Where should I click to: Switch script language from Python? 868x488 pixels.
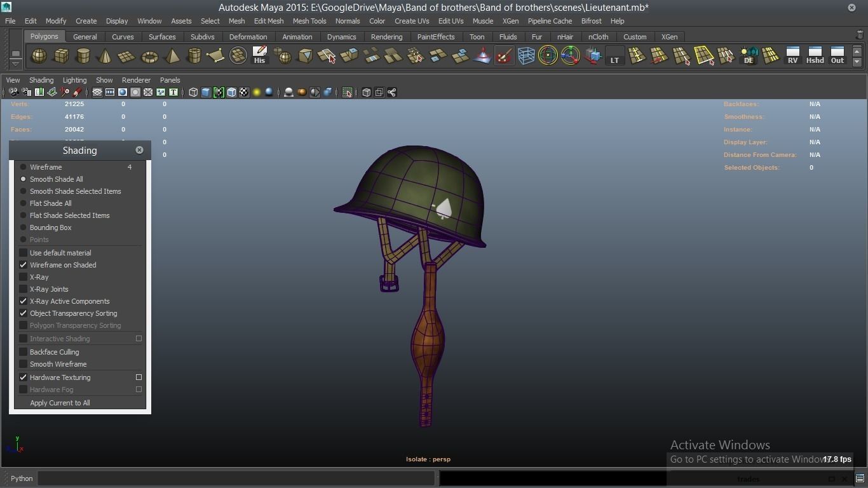pyautogui.click(x=22, y=478)
